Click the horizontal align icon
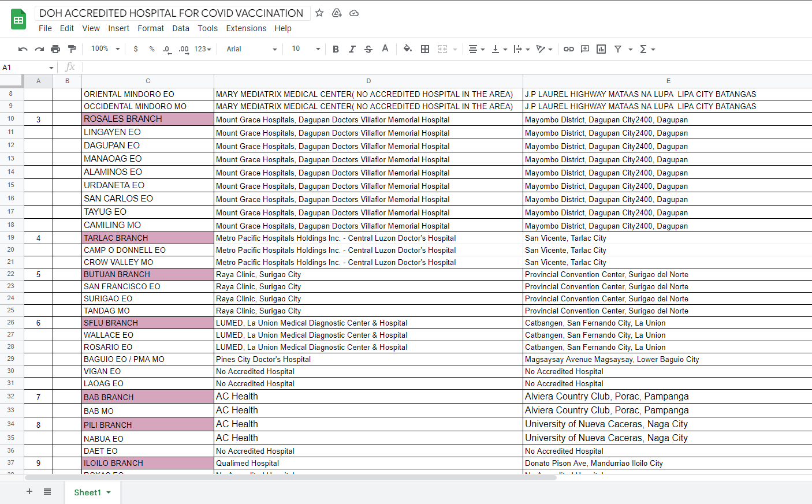Image resolution: width=812 pixels, height=504 pixels. click(x=473, y=49)
